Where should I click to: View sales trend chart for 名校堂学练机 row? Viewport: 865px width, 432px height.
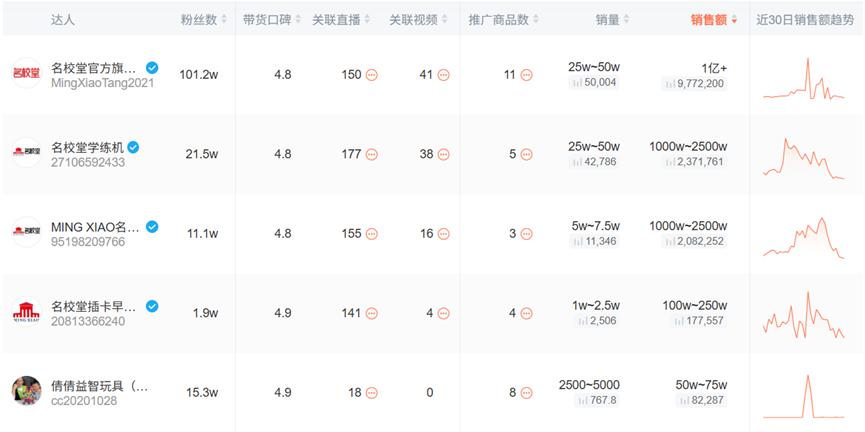(x=804, y=159)
